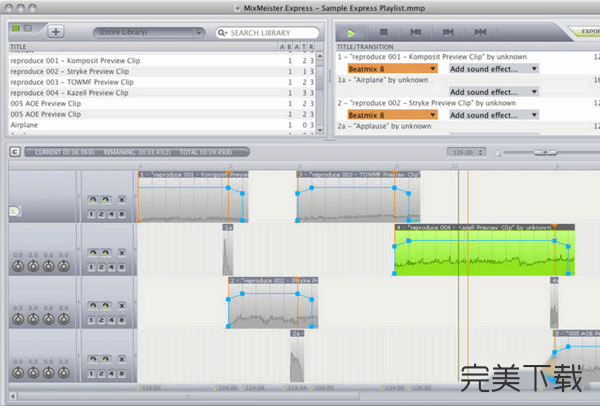600x406 pixels.
Task: Click the C button beside the time display
Action: pyautogui.click(x=15, y=152)
